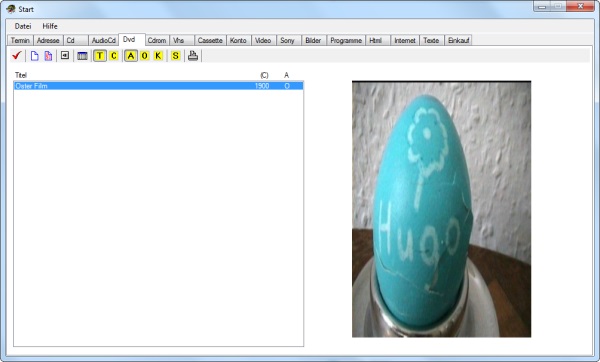The image size is (600, 362).
Task: Click the app icon in the title bar
Action: 11,9
